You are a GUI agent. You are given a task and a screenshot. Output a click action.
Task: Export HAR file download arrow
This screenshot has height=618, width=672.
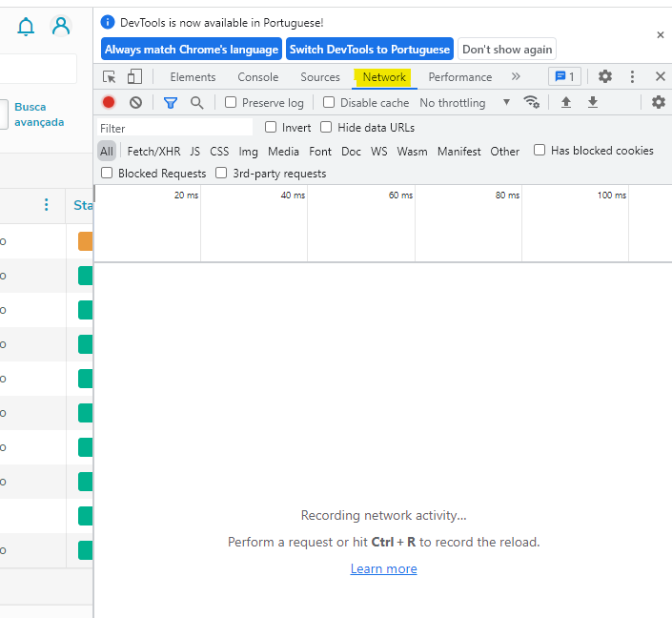[593, 102]
